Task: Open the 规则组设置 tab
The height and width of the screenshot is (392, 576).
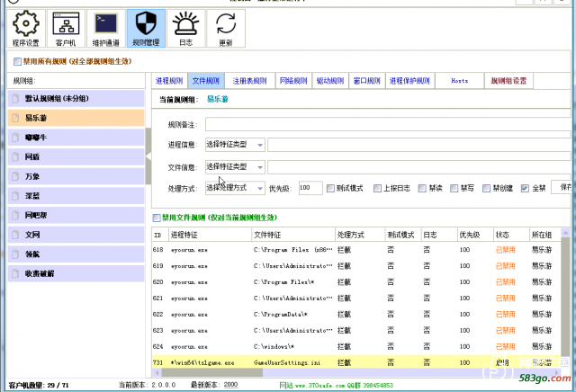Action: point(508,81)
